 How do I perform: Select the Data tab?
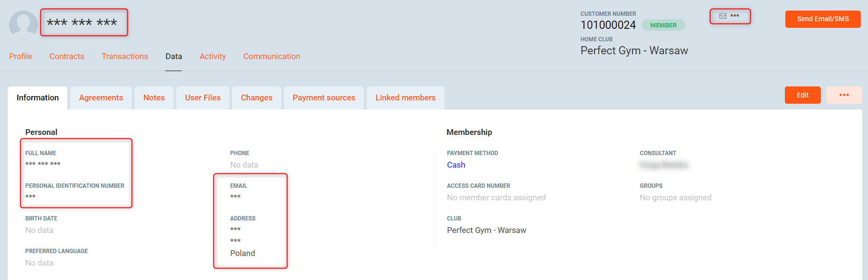point(174,56)
